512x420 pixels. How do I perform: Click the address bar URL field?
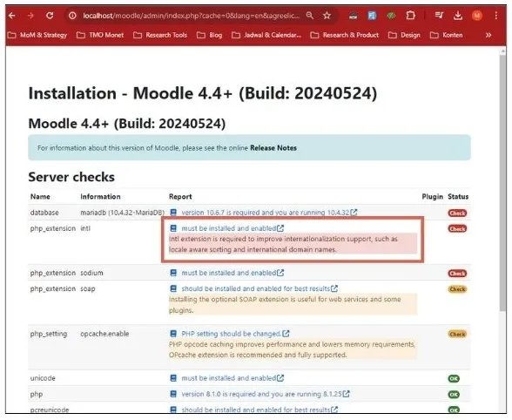191,16
